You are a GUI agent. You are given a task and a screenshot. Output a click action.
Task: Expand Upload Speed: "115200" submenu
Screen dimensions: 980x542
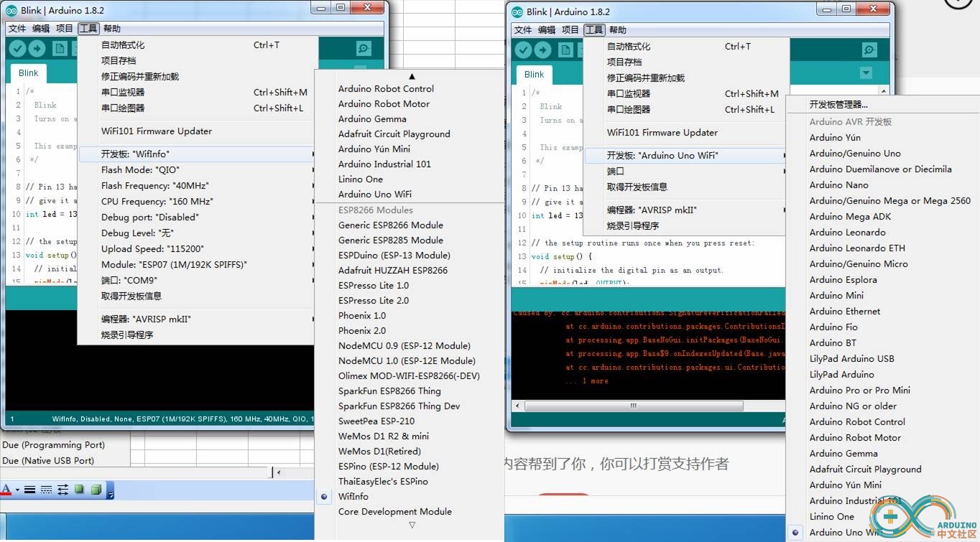(x=197, y=249)
